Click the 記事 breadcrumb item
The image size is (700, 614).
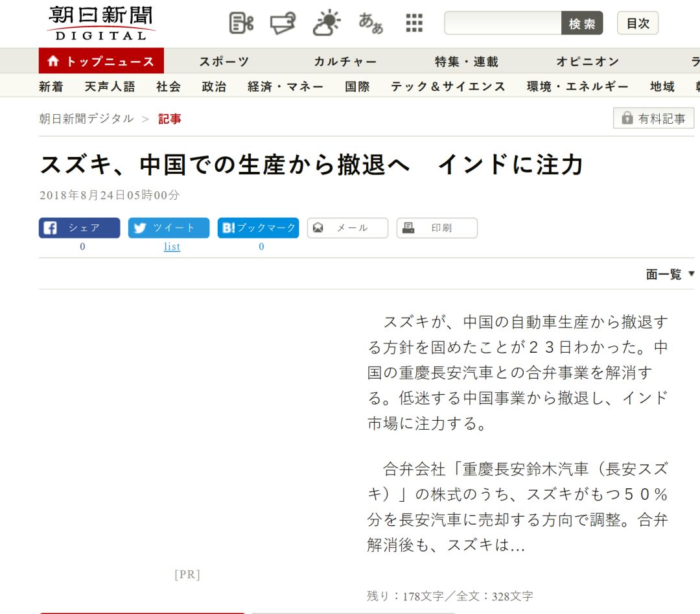(x=170, y=119)
